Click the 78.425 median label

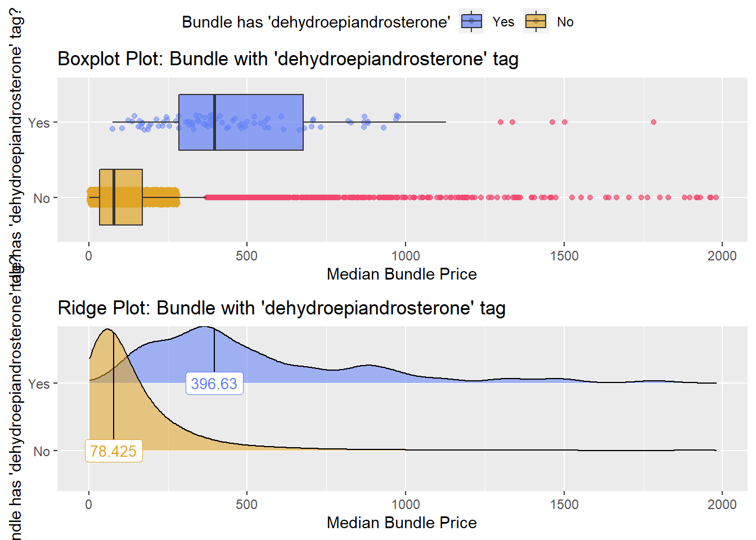pyautogui.click(x=114, y=451)
